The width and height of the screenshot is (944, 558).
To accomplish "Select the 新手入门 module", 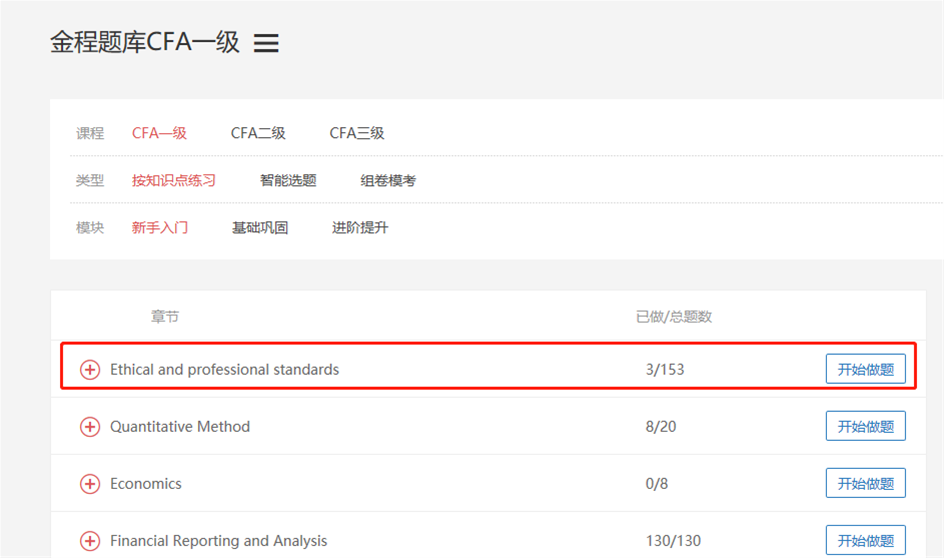I will [x=160, y=228].
